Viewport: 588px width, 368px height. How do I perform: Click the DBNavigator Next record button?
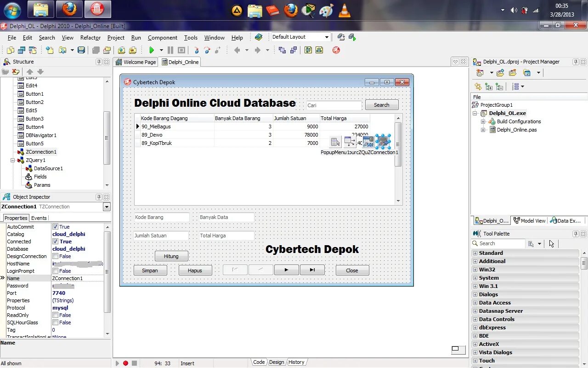point(286,270)
